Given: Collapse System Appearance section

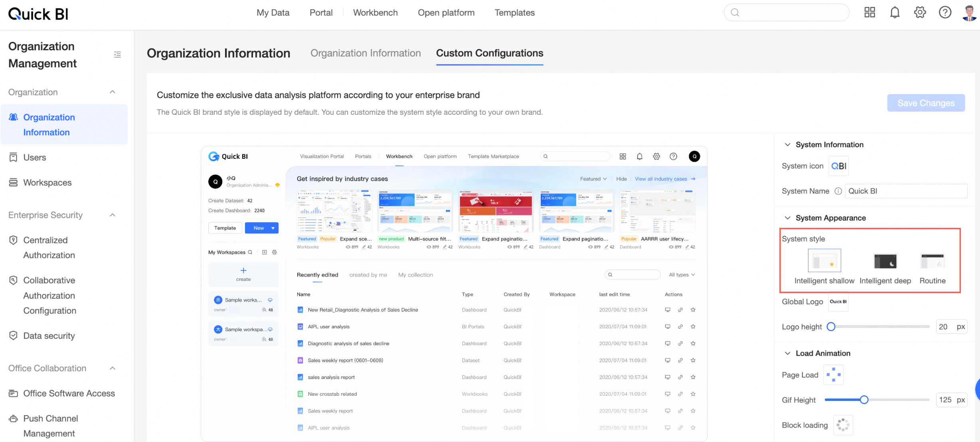Looking at the screenshot, I should 787,218.
